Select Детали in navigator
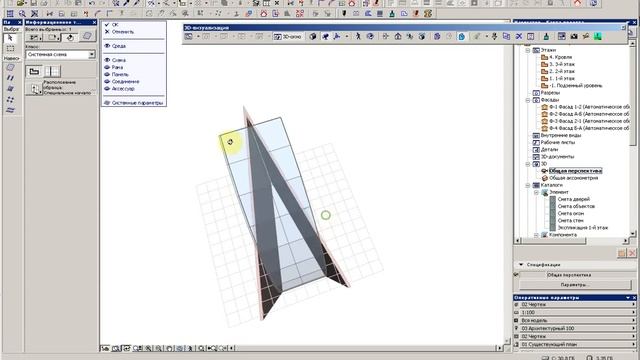The height and width of the screenshot is (360, 640). coord(549,149)
